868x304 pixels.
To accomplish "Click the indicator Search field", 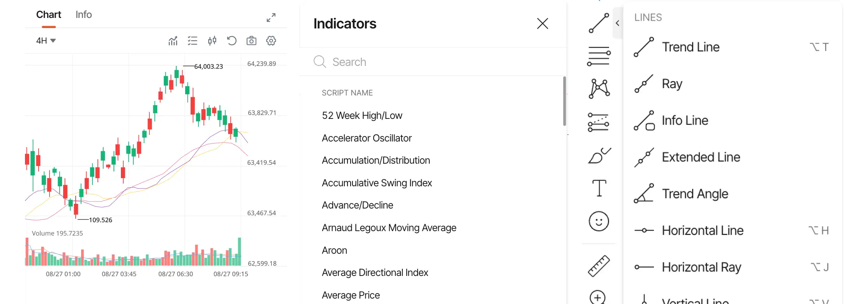I will coord(429,62).
